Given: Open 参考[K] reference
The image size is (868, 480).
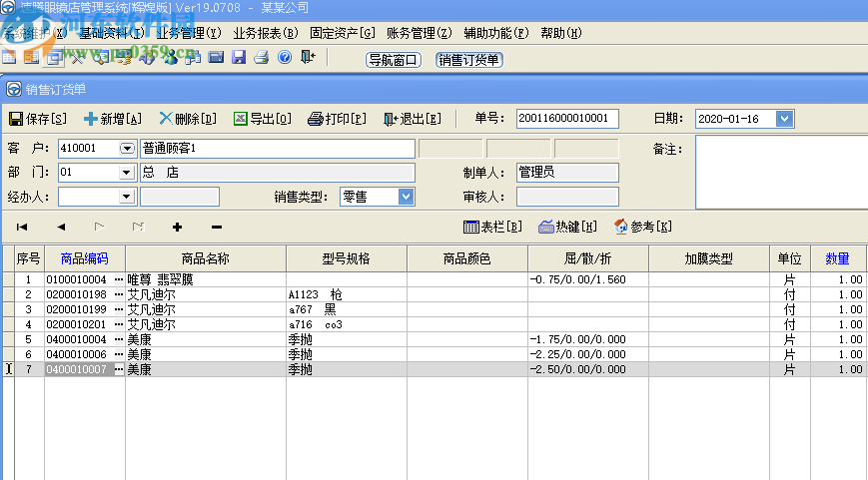Looking at the screenshot, I should click(643, 227).
